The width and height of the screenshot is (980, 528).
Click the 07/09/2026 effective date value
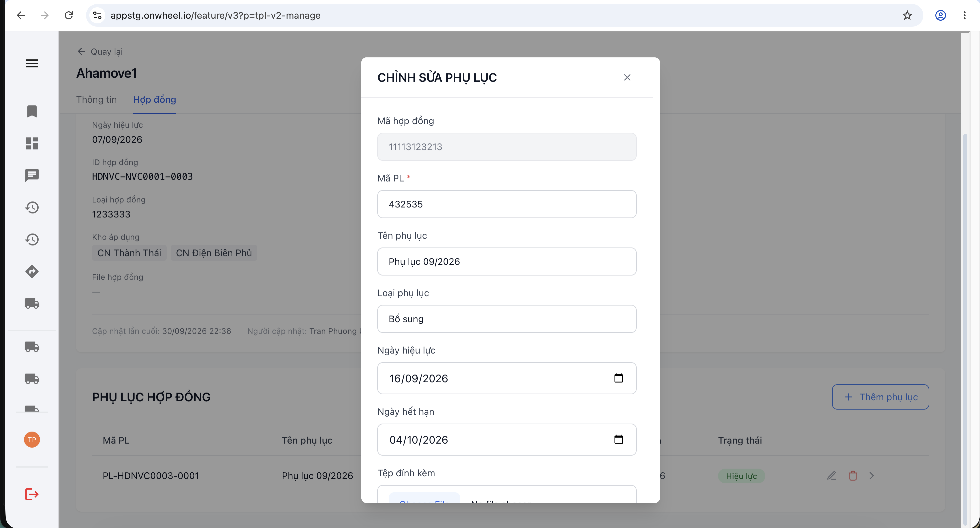(x=117, y=139)
